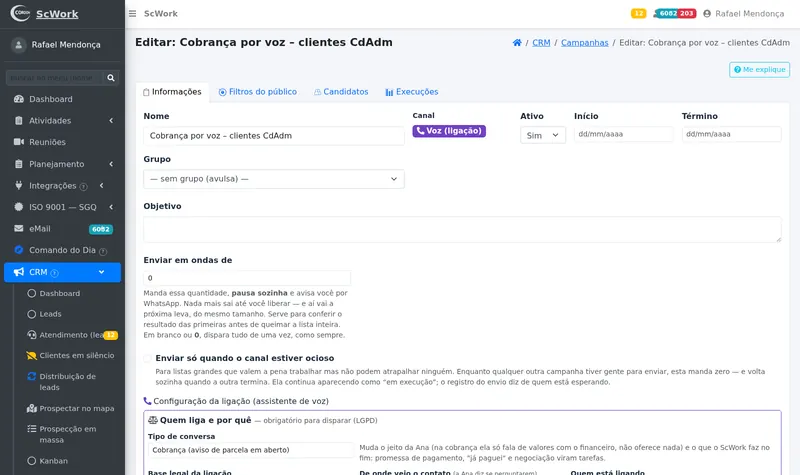Click the Nome text field
This screenshot has height=475, width=800.
pyautogui.click(x=274, y=136)
